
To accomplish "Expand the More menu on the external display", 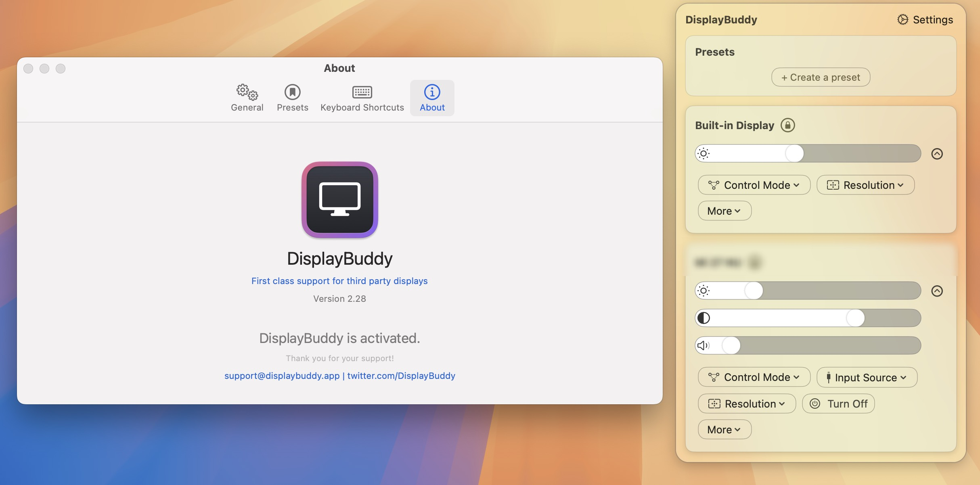I will [x=725, y=429].
